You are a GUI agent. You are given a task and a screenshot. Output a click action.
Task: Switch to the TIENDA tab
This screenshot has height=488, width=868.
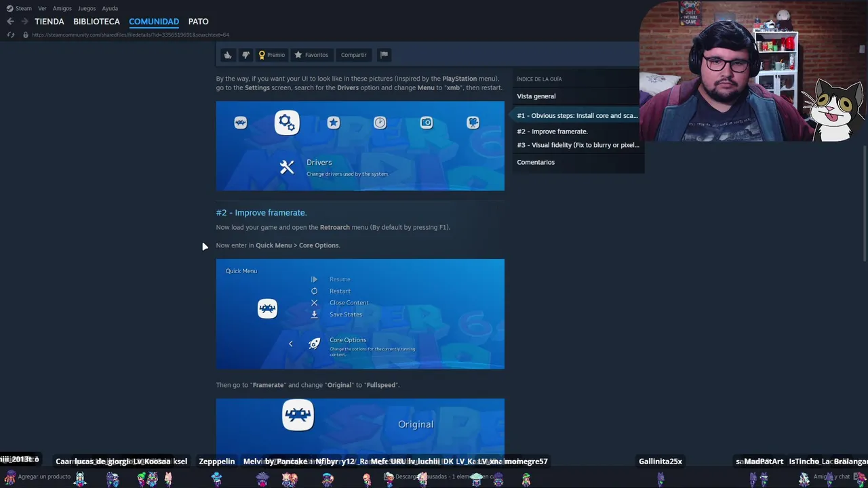click(x=50, y=22)
